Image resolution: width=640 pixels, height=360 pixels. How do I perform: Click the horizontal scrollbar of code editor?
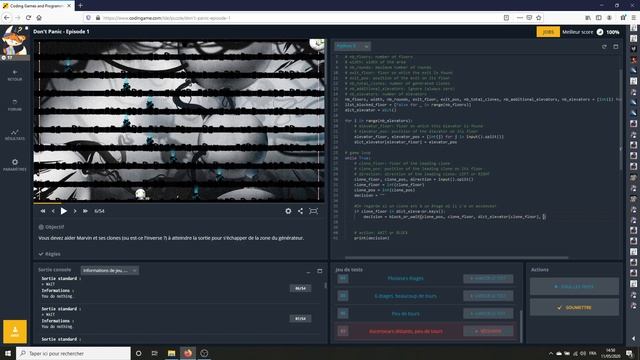456,258
